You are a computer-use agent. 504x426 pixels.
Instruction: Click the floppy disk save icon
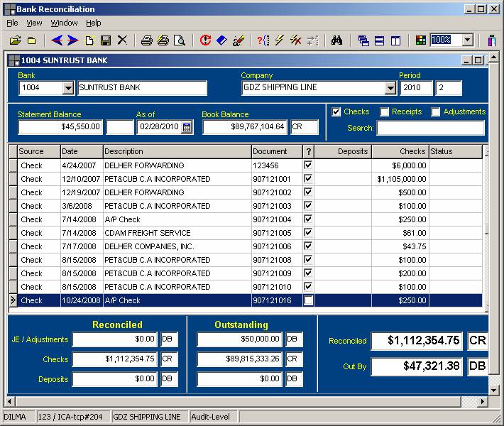[106, 40]
